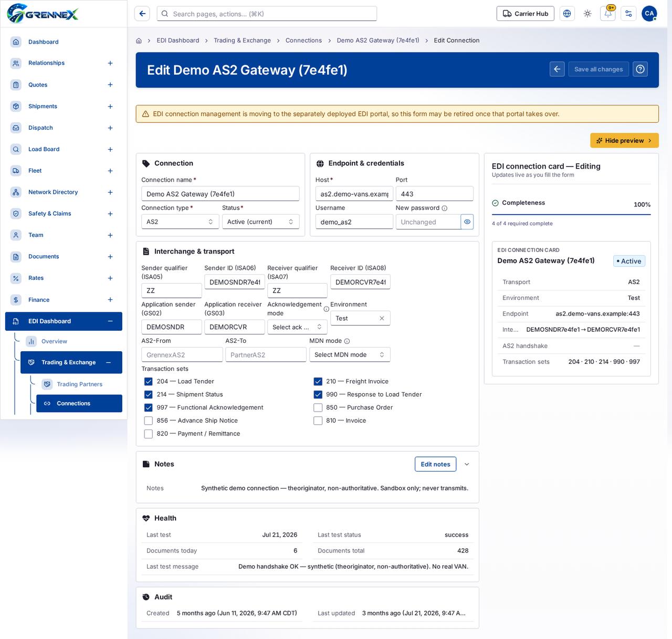Click the Dashboard sidebar icon

(16, 42)
